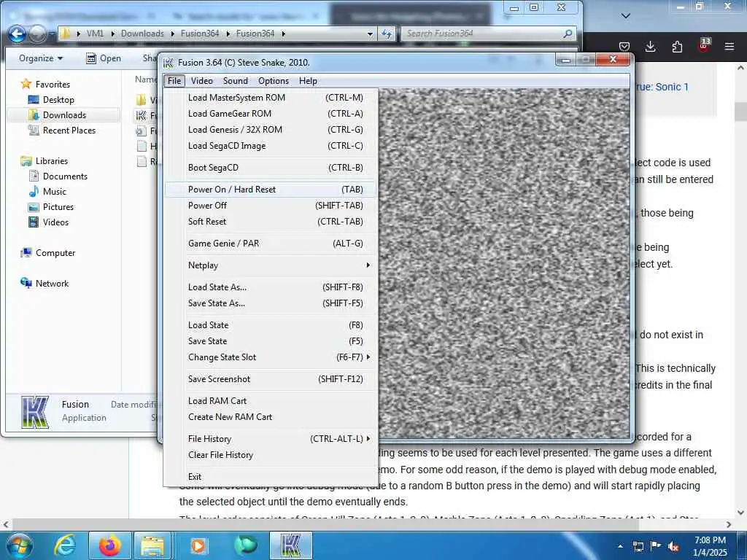
Task: Choose Load MasterSystem ROM
Action: pos(271,98)
